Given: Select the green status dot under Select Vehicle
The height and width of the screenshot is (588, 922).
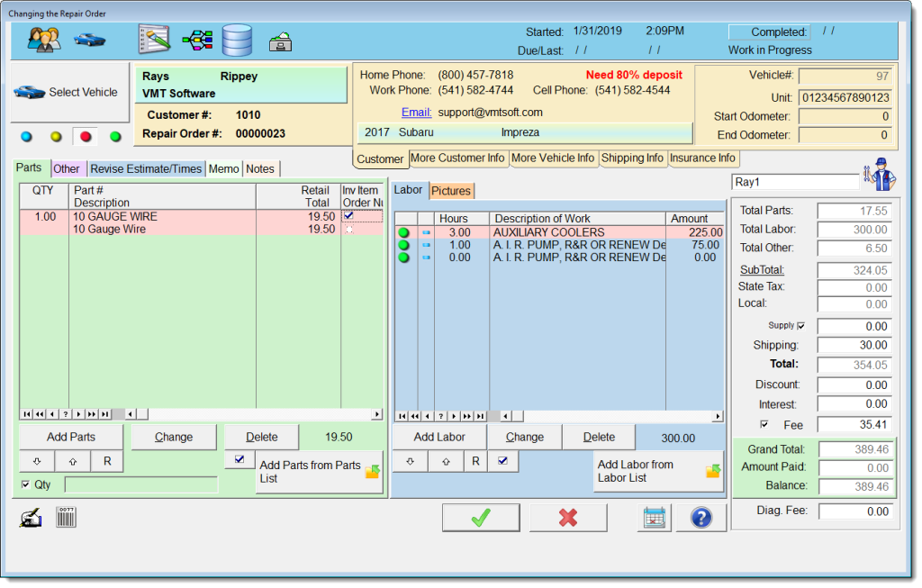Looking at the screenshot, I should pyautogui.click(x=115, y=137).
